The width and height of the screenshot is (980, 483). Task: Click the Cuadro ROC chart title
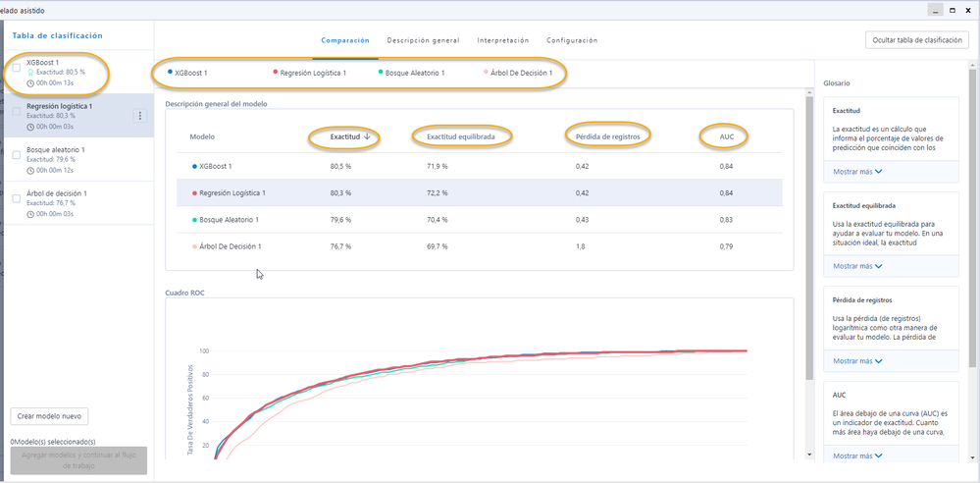click(x=184, y=293)
